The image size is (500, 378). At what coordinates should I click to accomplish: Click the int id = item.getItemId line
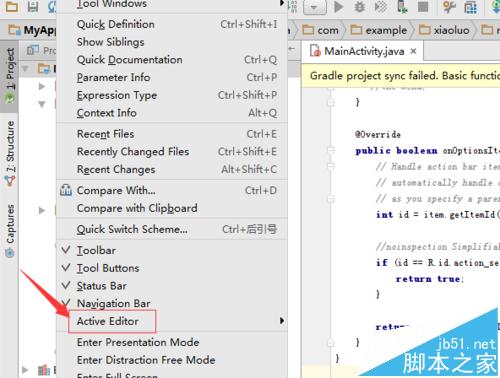coord(438,215)
